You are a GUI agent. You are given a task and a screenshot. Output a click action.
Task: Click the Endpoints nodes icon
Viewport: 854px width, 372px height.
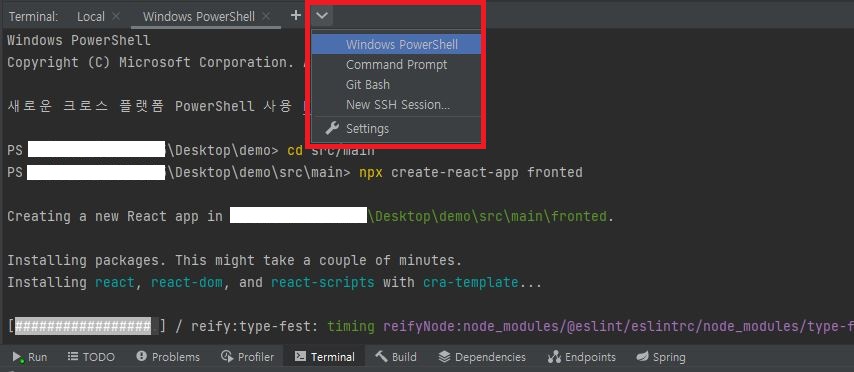(x=554, y=357)
